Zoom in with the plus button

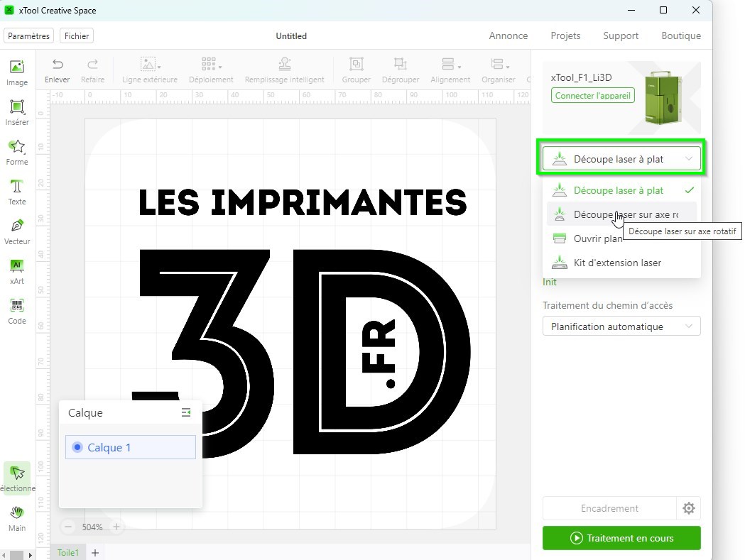point(116,526)
